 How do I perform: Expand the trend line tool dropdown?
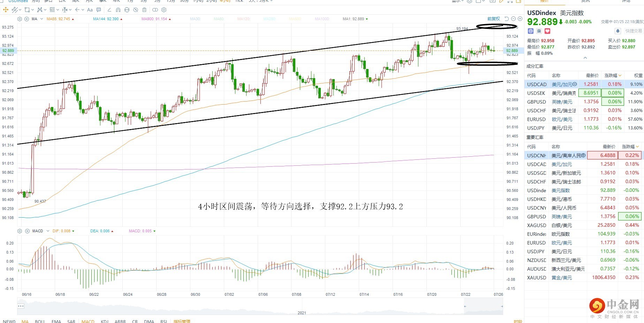[20, 10]
